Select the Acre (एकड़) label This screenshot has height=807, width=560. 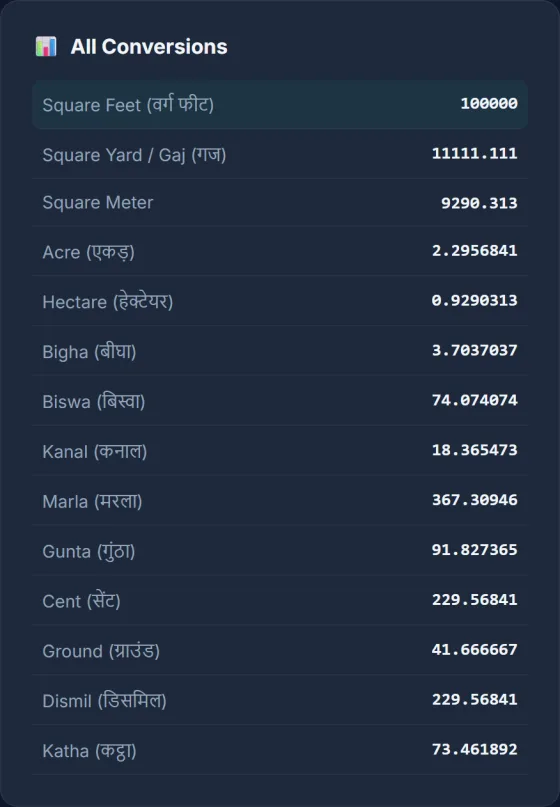pyautogui.click(x=89, y=252)
